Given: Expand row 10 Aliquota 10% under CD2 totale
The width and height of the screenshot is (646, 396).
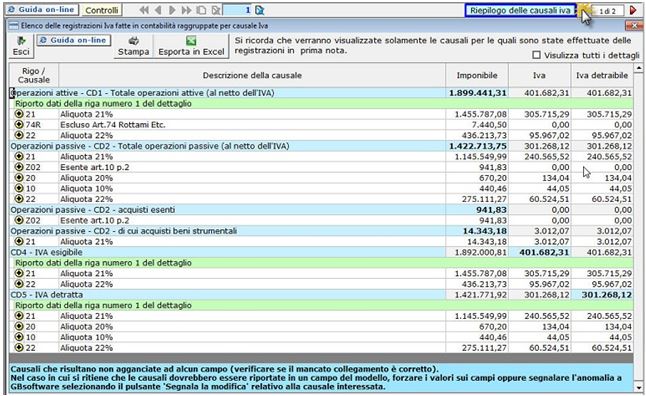Looking at the screenshot, I should 19,188.
